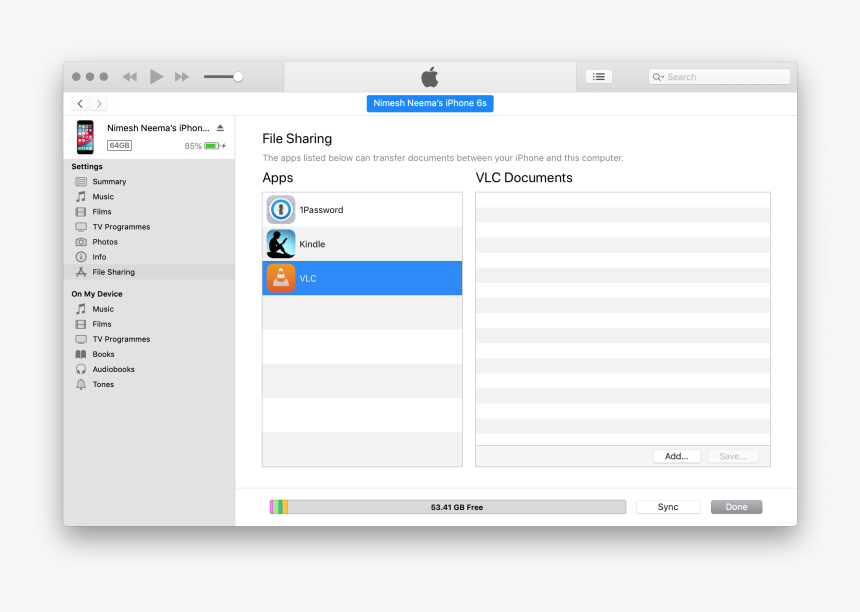Go back with the left chevron
This screenshot has width=860, height=612.
click(x=80, y=104)
